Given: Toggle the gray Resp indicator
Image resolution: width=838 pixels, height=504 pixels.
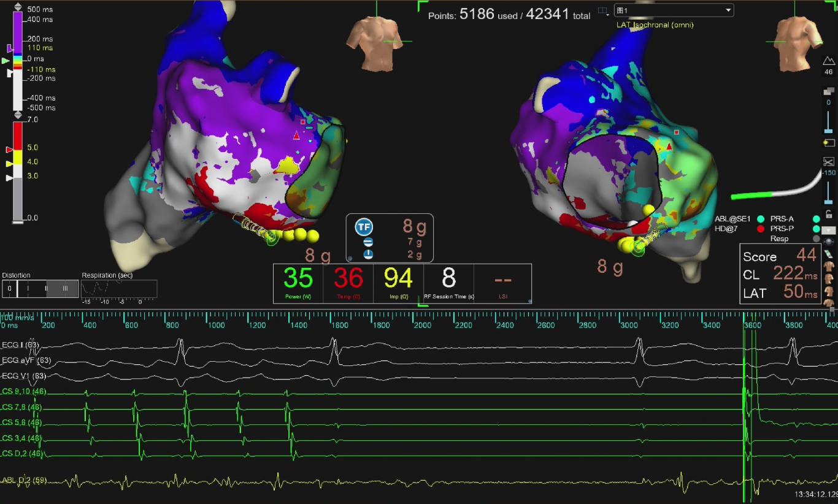Looking at the screenshot, I should click(x=816, y=239).
